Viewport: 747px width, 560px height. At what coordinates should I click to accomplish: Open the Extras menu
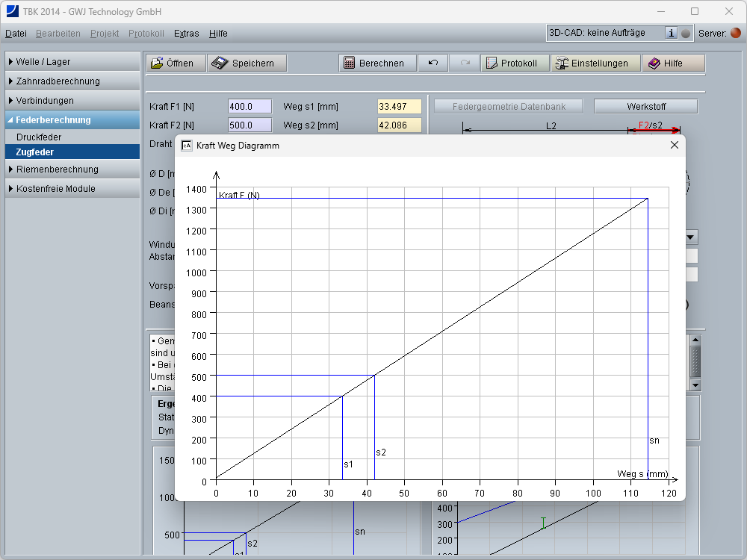click(x=186, y=34)
